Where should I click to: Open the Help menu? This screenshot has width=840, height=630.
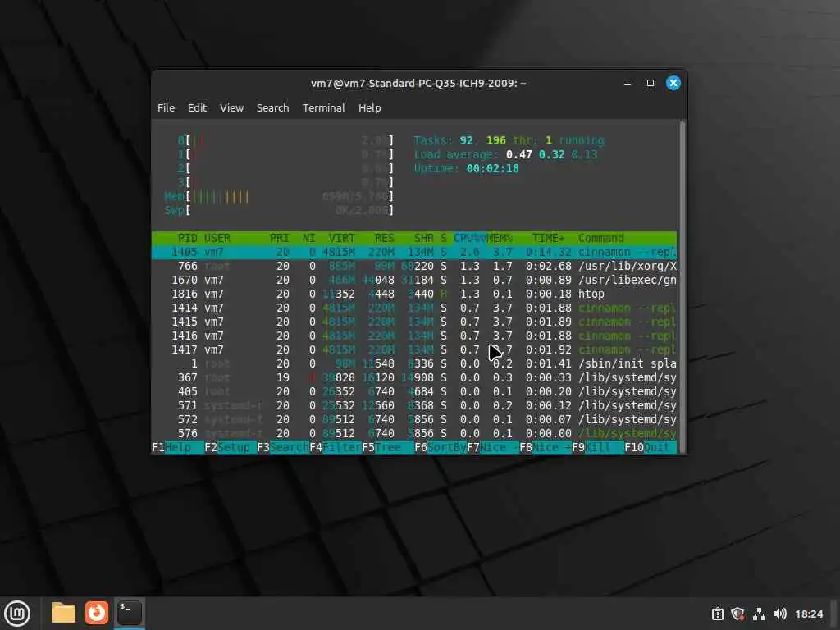click(x=369, y=107)
